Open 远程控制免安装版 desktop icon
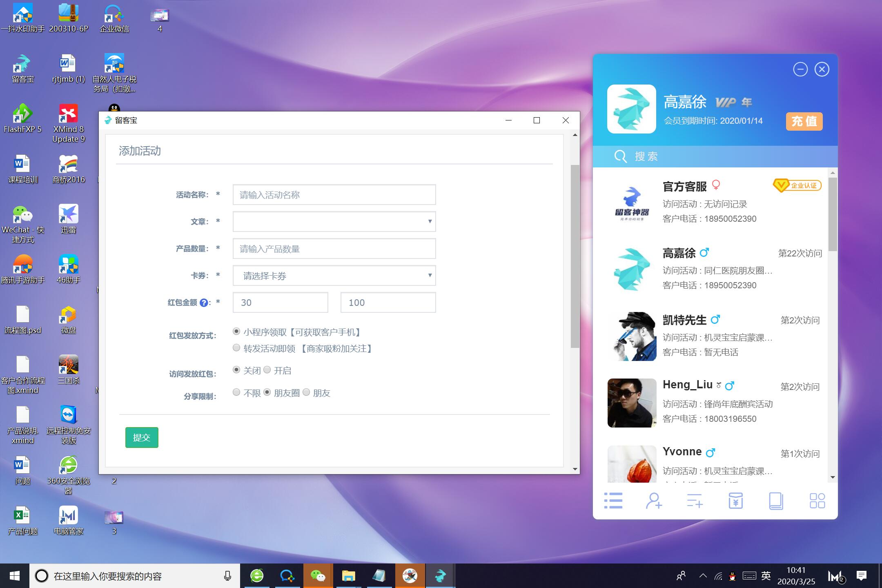 [x=69, y=425]
